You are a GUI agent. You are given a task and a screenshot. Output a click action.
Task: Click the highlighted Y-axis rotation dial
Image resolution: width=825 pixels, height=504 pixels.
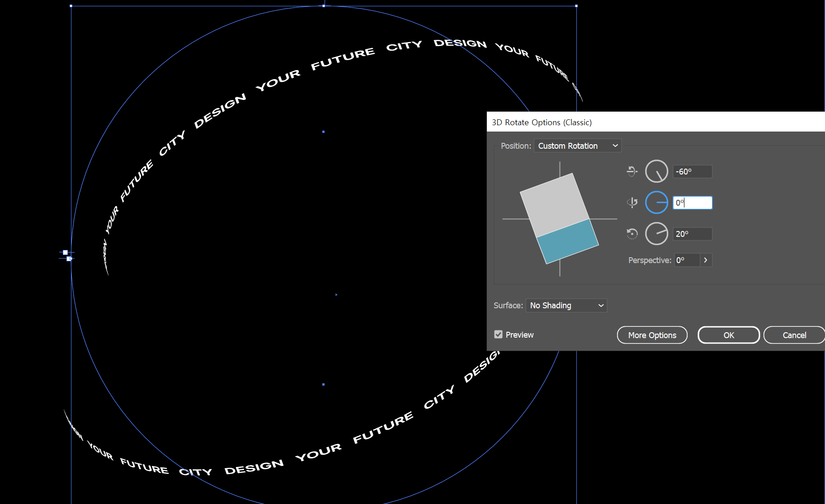(656, 203)
